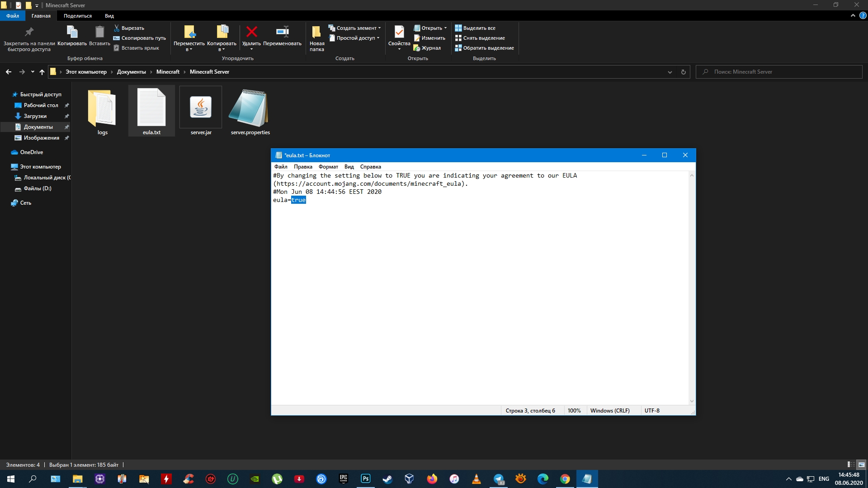Click the Pin to Quick access icon

pos(29,32)
